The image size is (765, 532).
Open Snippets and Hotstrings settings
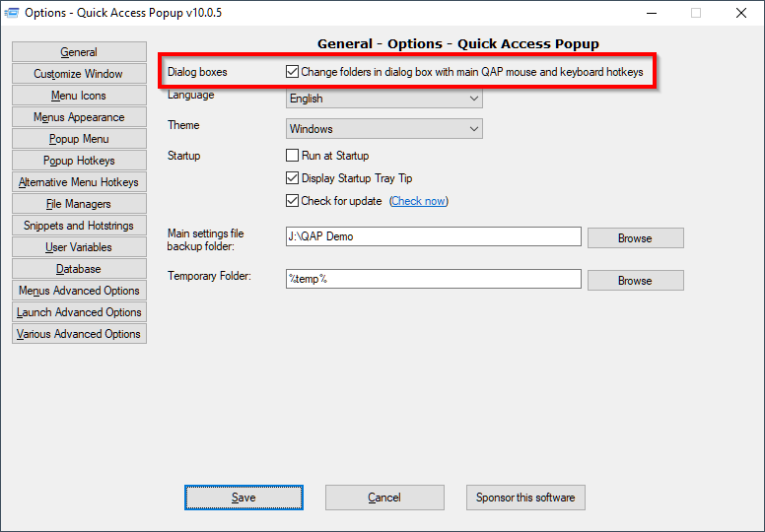79,226
